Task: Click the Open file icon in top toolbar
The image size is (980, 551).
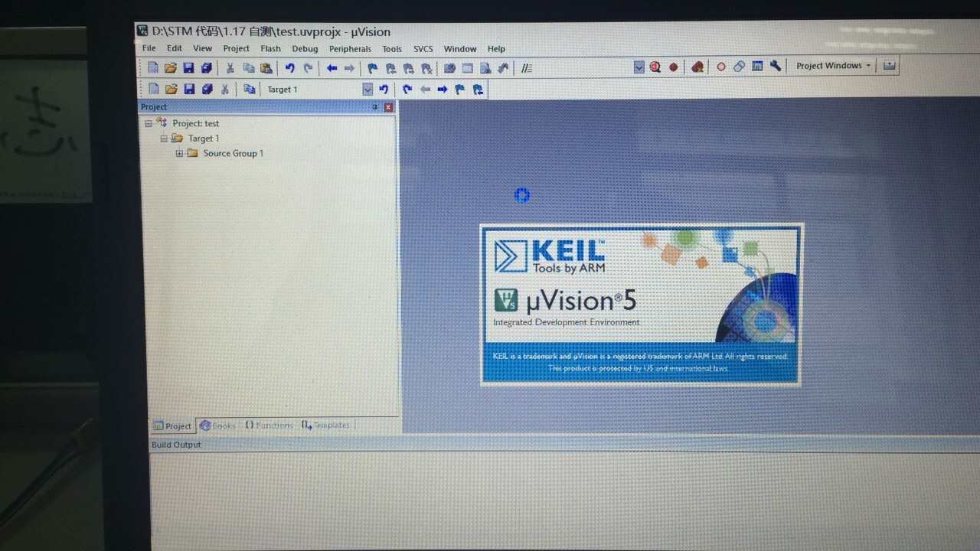Action: tap(171, 68)
